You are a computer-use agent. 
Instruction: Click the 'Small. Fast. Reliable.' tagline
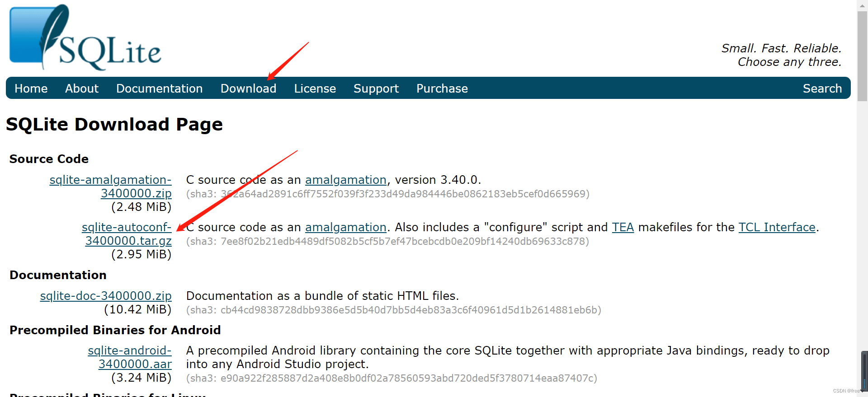point(781,48)
